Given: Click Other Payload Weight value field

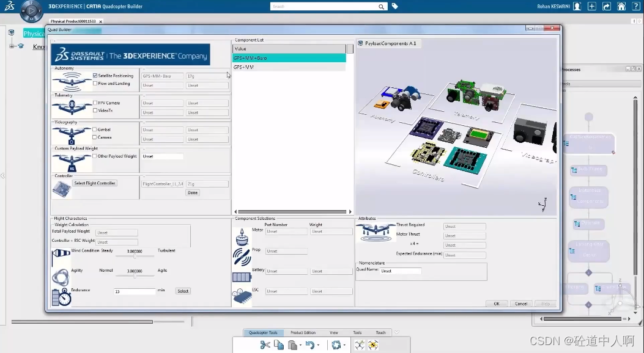Looking at the screenshot, I should [163, 156].
